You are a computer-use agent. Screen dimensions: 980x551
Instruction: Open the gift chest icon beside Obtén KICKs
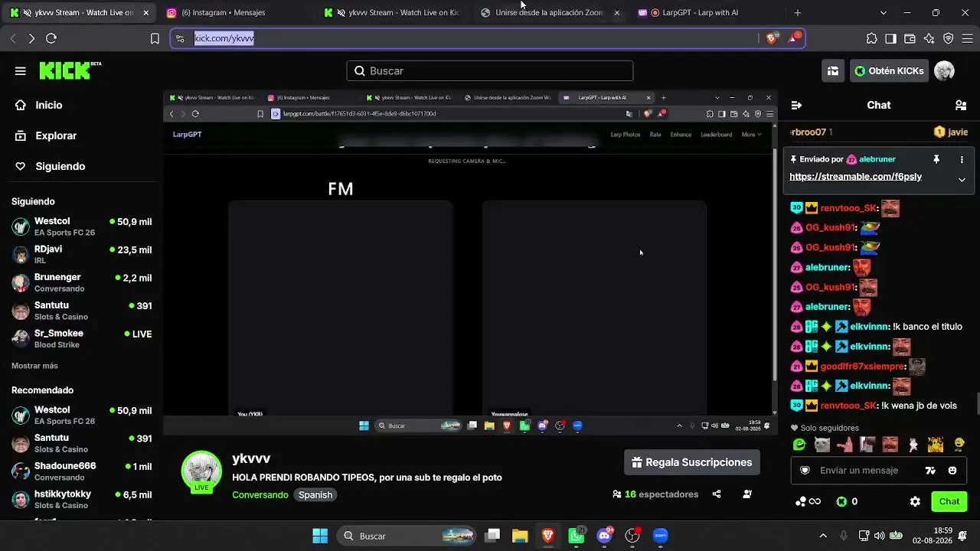coord(833,71)
